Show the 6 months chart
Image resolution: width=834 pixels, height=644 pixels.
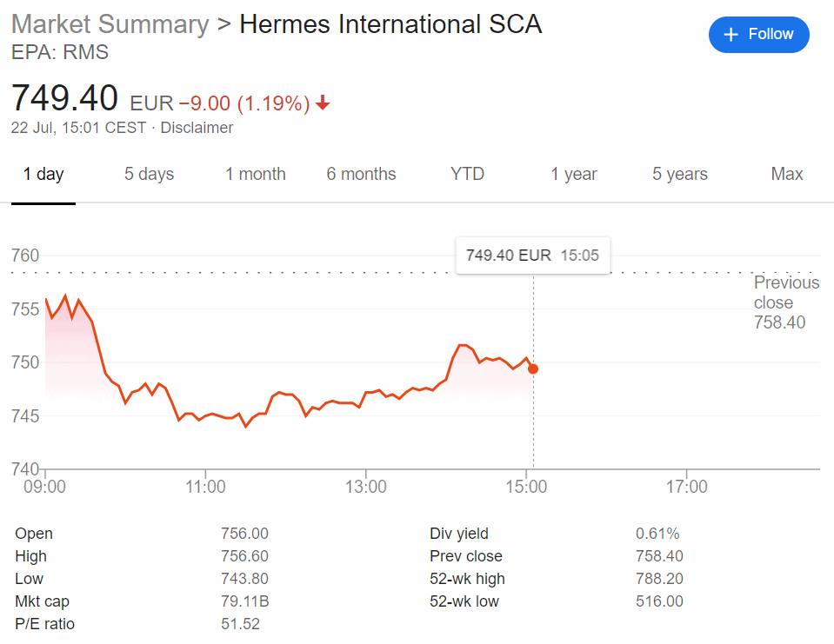361,175
